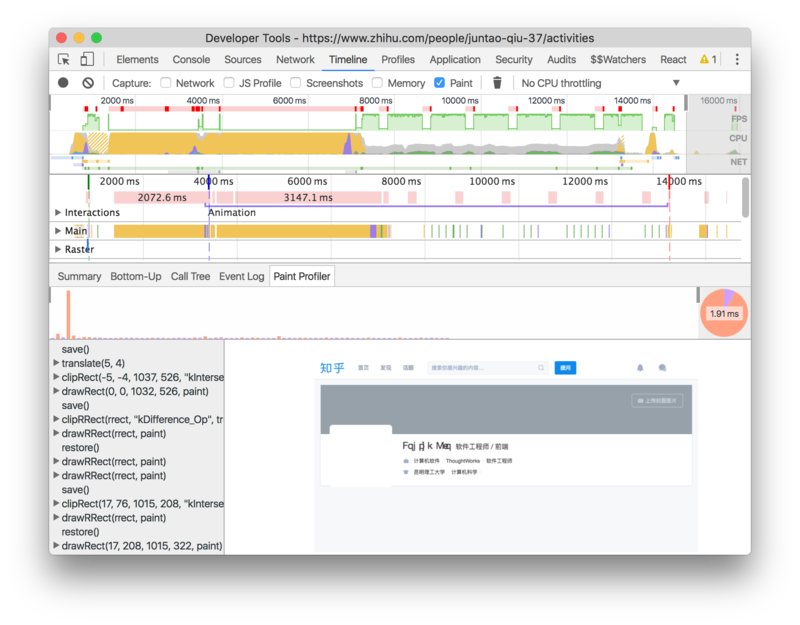
Task: Expand the Raster track
Action: click(58, 249)
